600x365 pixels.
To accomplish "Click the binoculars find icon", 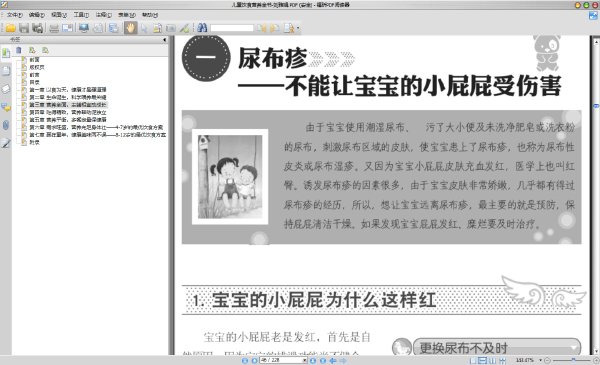I will 202,28.
